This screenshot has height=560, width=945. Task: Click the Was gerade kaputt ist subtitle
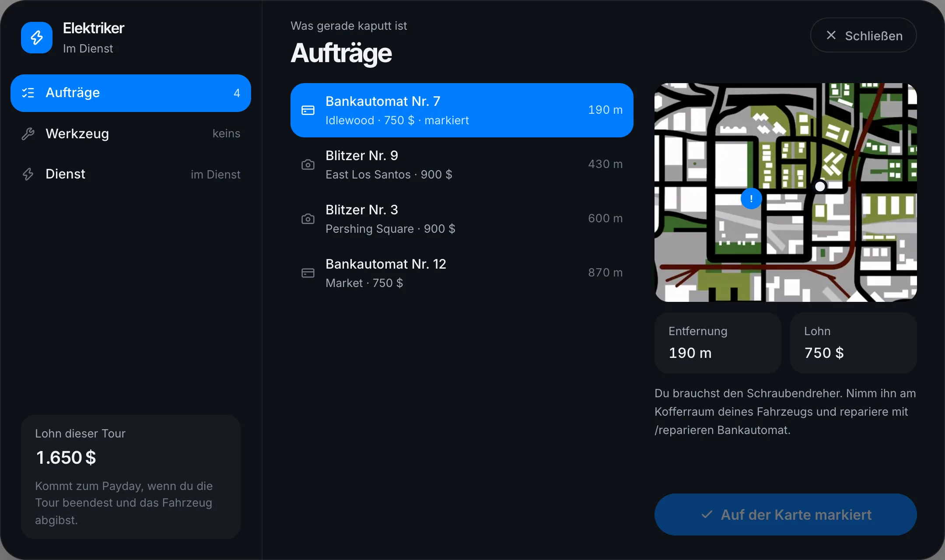pyautogui.click(x=349, y=26)
